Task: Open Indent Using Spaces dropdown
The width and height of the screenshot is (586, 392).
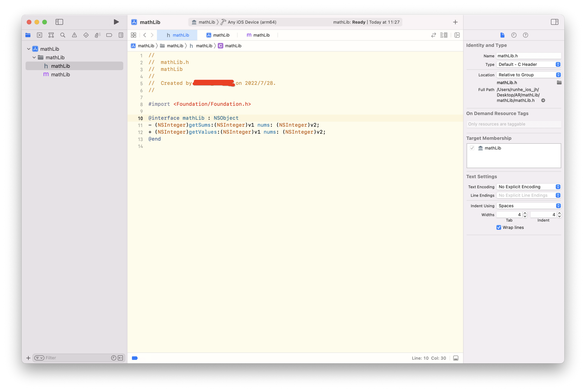Action: (529, 206)
